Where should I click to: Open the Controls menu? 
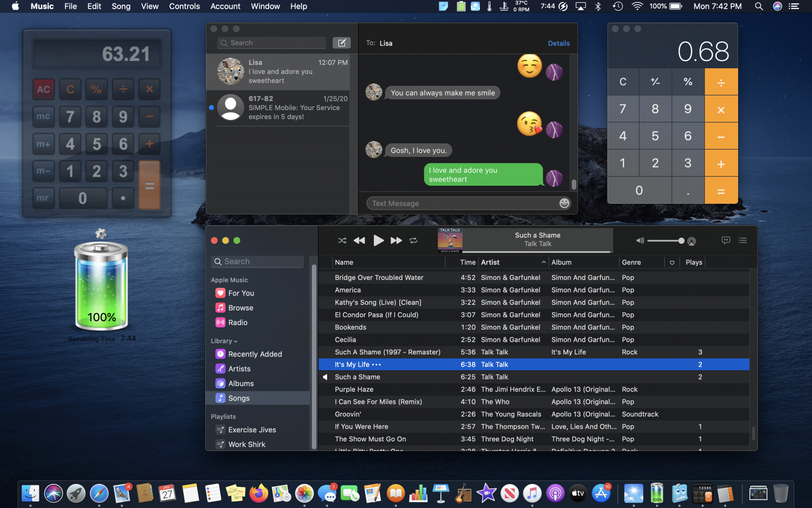point(184,6)
